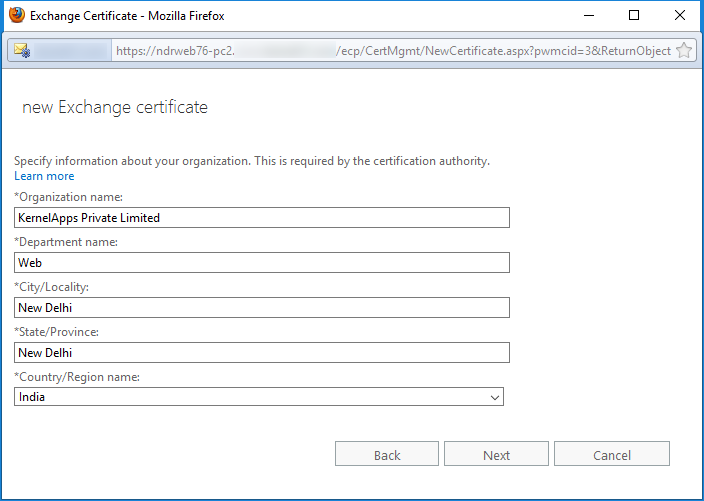The height and width of the screenshot is (501, 704).
Task: Click the address bar URL text
Action: pos(393,51)
